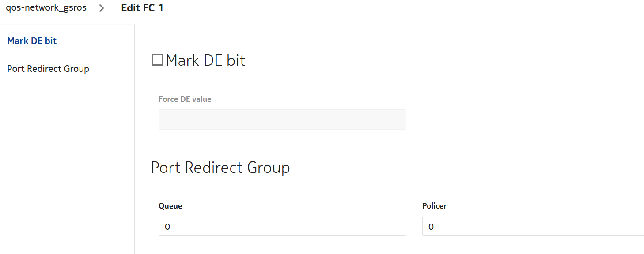Open the Force DE value selector
Screen dimensions: 644x254
[282, 120]
